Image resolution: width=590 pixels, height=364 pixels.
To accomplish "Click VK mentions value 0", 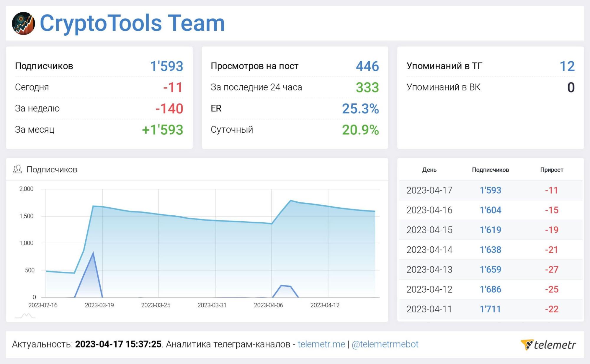I will click(x=571, y=87).
